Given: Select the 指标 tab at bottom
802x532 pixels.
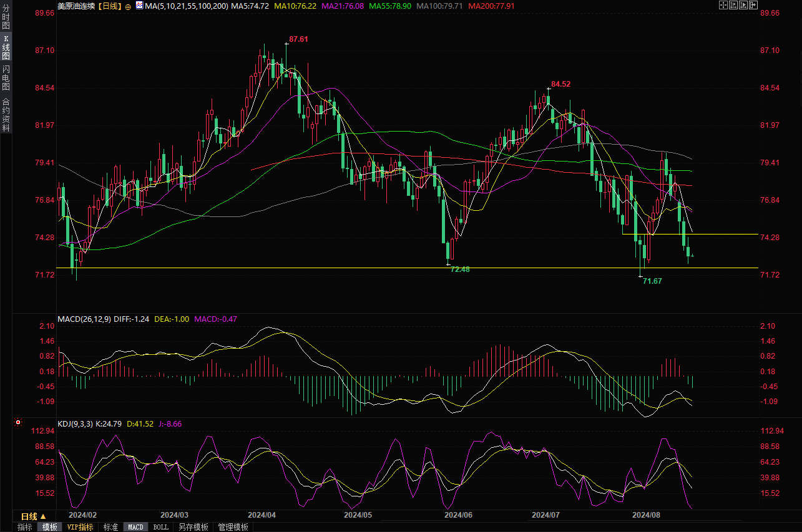Looking at the screenshot, I should click(x=25, y=527).
